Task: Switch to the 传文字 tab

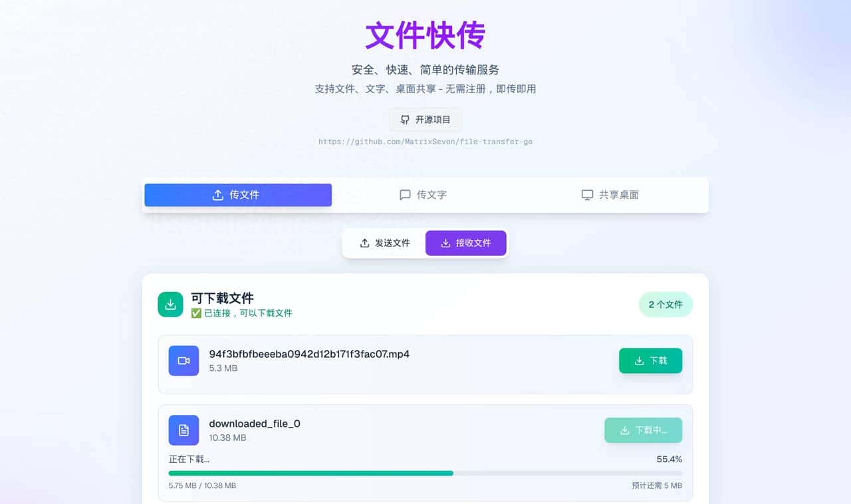Action: click(425, 195)
